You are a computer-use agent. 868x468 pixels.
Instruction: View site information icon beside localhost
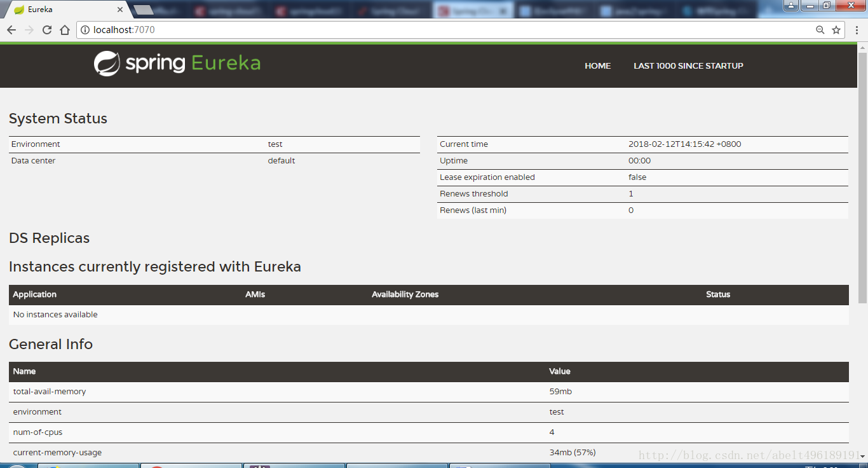(x=85, y=30)
